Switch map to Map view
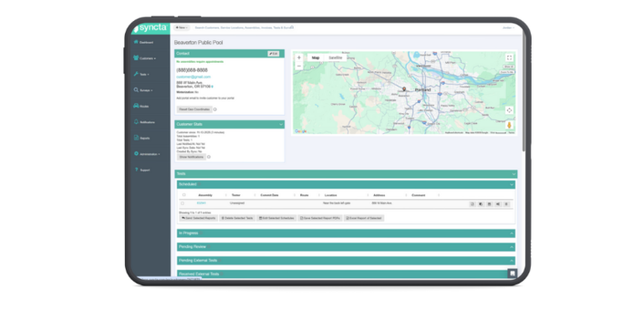This screenshot has height=310, width=644. (315, 58)
